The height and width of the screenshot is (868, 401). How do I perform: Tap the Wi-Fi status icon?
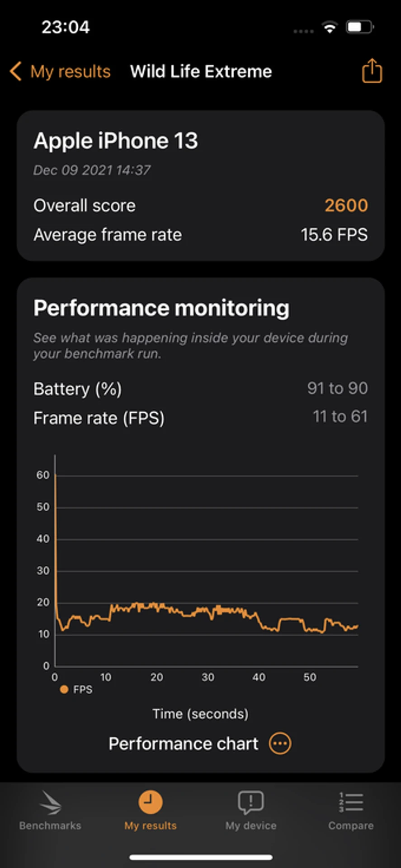tap(330, 28)
